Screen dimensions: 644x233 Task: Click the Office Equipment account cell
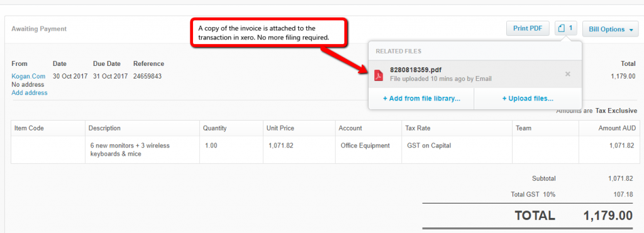coord(369,149)
